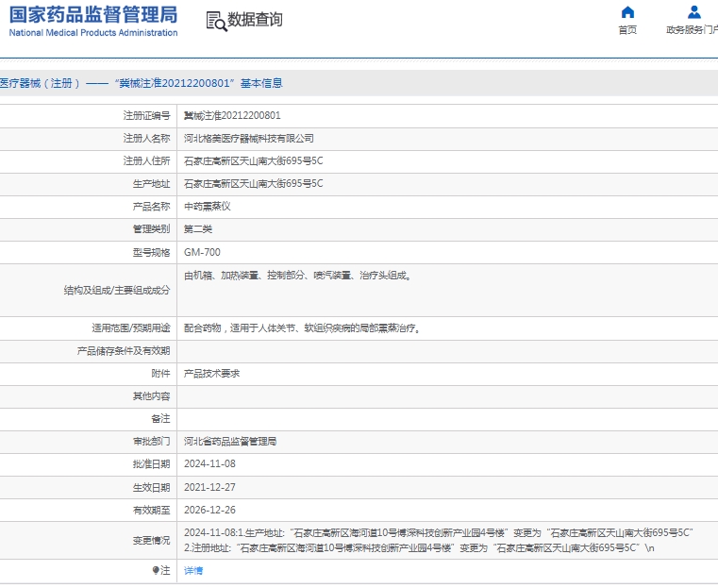Click the 变更情况 field label
The image size is (718, 588).
pos(152,541)
